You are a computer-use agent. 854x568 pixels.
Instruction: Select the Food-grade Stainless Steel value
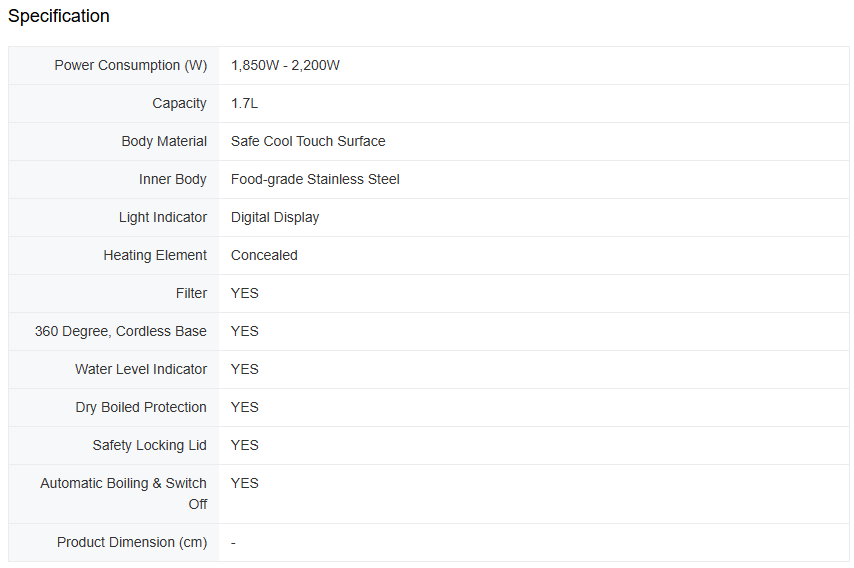point(315,179)
